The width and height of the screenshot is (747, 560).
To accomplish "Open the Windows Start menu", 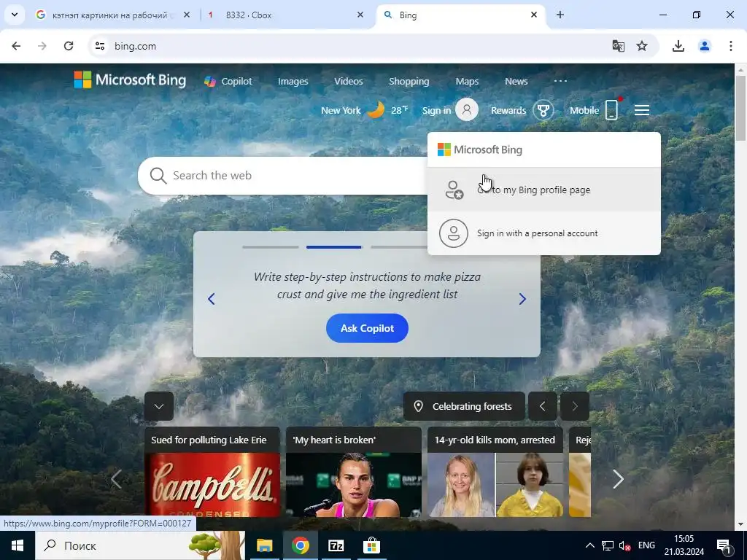I will pyautogui.click(x=18, y=545).
